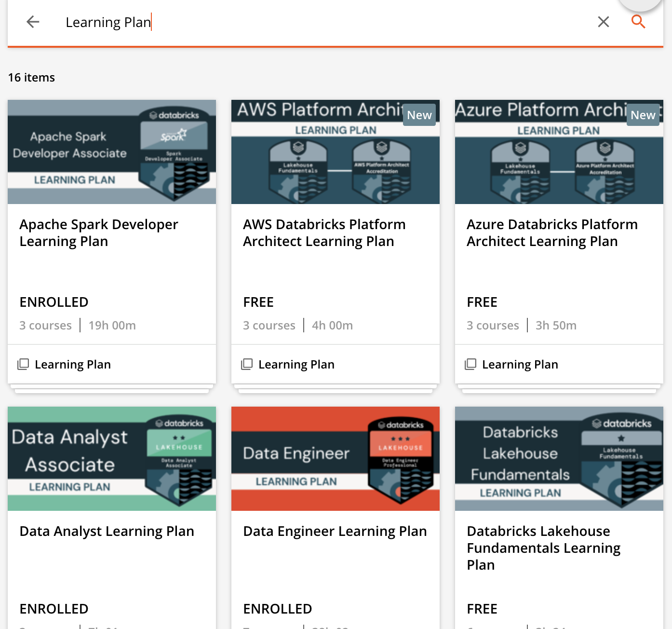Click "Learning Plan" label on Azure card
The width and height of the screenshot is (672, 629).
point(520,365)
